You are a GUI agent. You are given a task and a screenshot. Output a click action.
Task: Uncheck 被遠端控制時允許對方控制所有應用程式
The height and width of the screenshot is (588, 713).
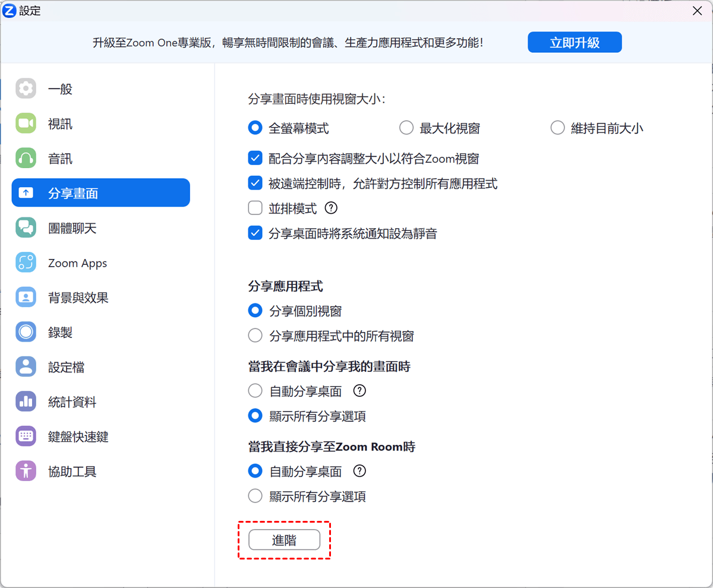click(255, 184)
